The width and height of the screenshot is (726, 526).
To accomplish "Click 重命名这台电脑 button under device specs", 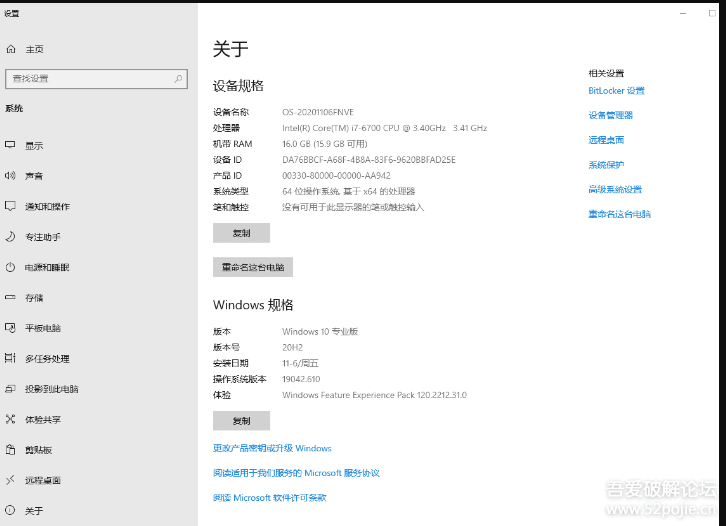I will [253, 267].
